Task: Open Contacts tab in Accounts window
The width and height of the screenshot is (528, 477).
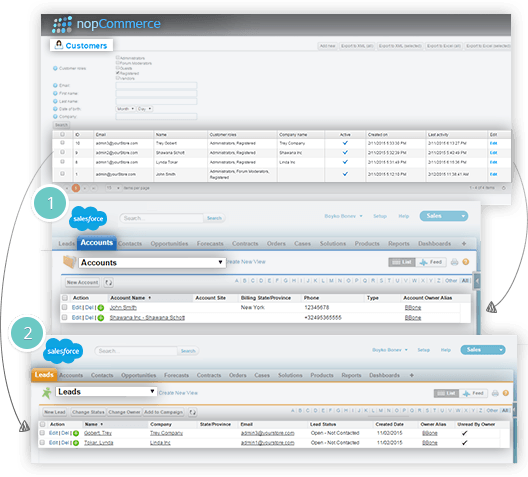Action: 130,243
